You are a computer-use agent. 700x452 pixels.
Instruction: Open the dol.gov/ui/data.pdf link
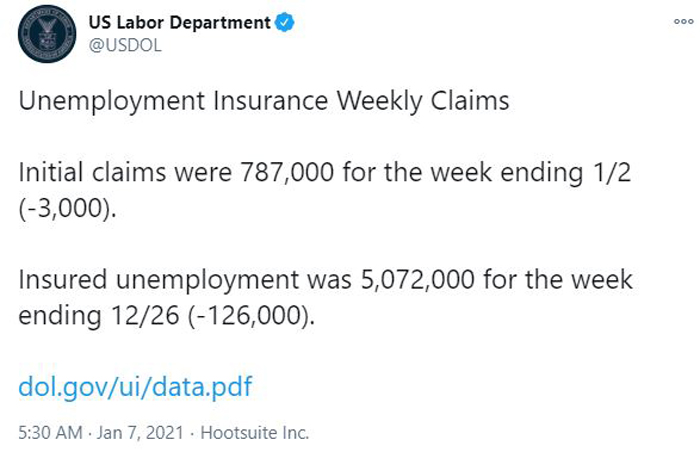[x=135, y=387]
